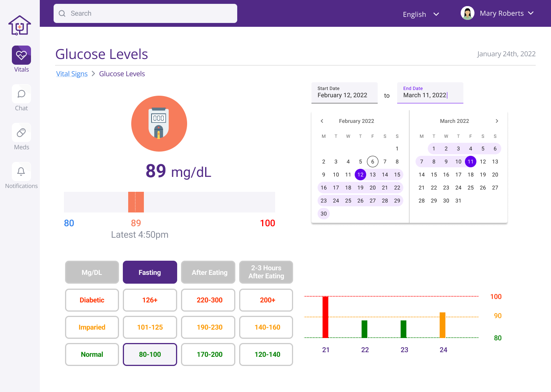Navigate to Vital Signs breadcrumb
Image resolution: width=551 pixels, height=392 pixels.
[x=72, y=73]
